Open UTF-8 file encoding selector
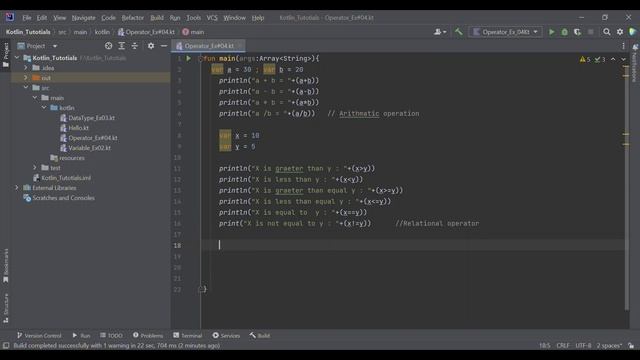This screenshot has width=640, height=360. click(583, 346)
